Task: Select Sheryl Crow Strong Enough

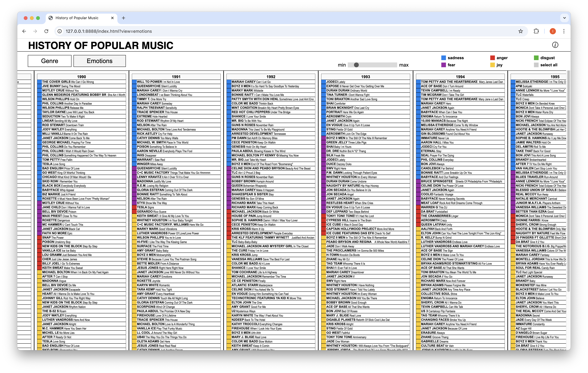Action: [x=538, y=225]
